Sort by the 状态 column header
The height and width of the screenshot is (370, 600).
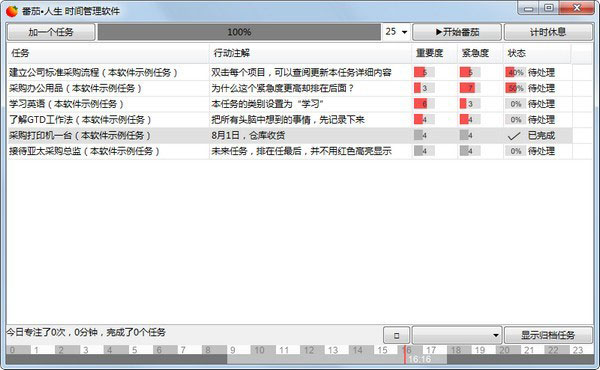537,53
